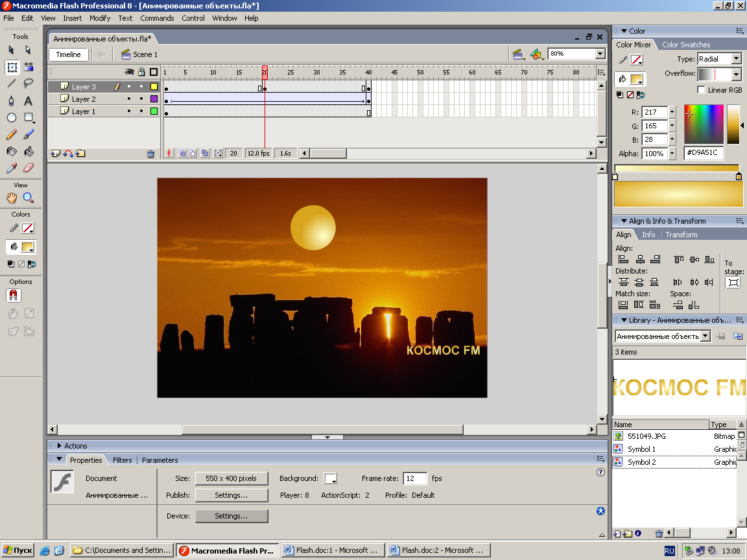Select the Eyedropper tool
Screen dimensions: 747x560
pyautogui.click(x=12, y=168)
